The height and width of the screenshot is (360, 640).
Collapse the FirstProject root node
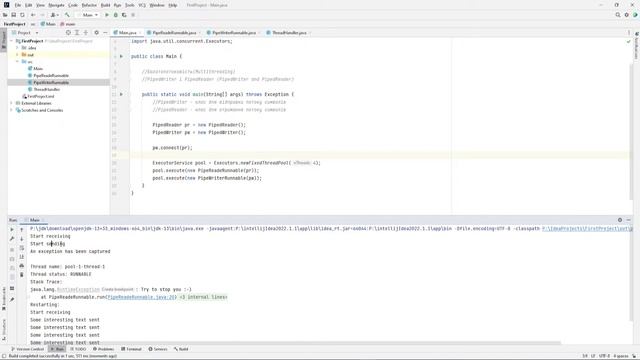coord(12,41)
